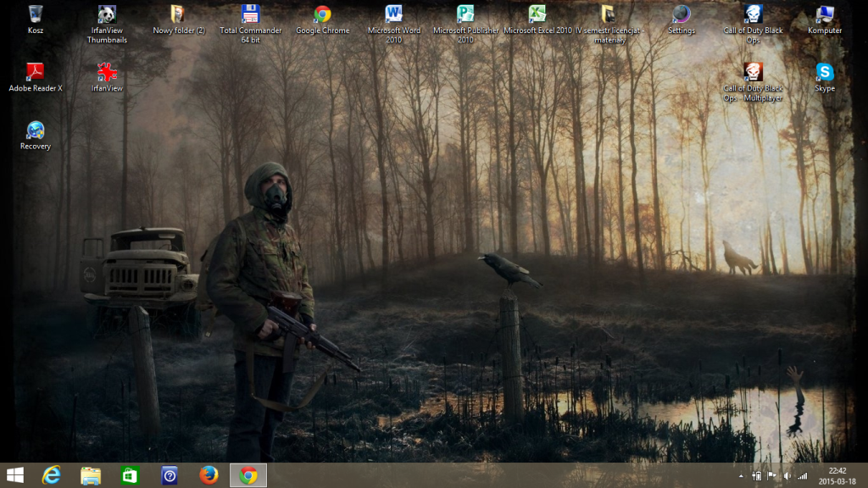Select the Call of Duty Black Ops shortcut
The height and width of the screenshot is (488, 868).
point(753,25)
